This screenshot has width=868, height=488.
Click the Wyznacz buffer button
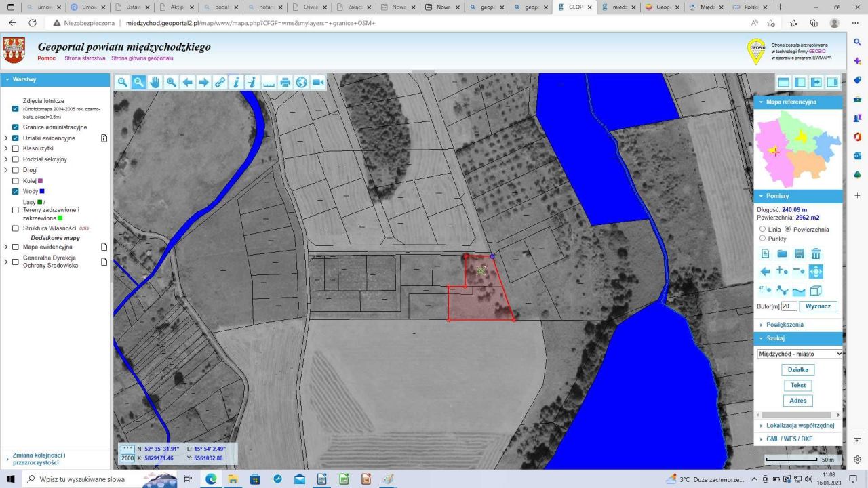point(818,306)
